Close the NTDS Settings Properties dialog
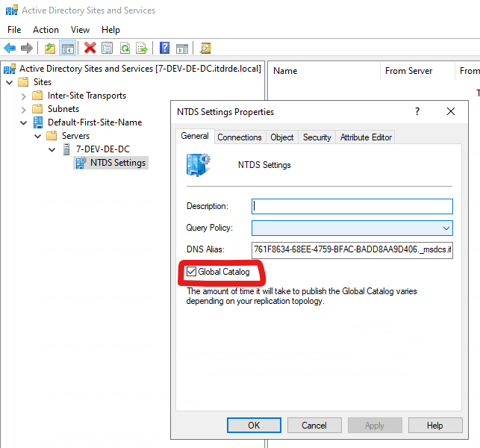 tap(451, 111)
